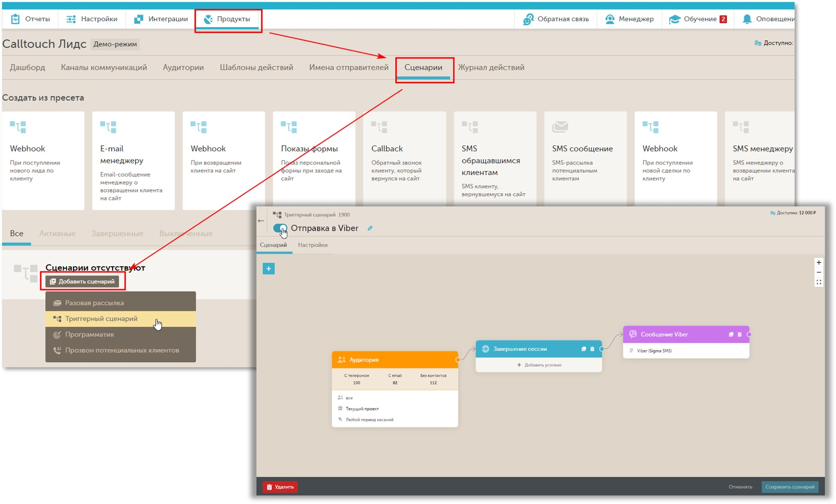Open the Сценарий tab in editor
Viewport: 836px width, 504px height.
pos(273,245)
